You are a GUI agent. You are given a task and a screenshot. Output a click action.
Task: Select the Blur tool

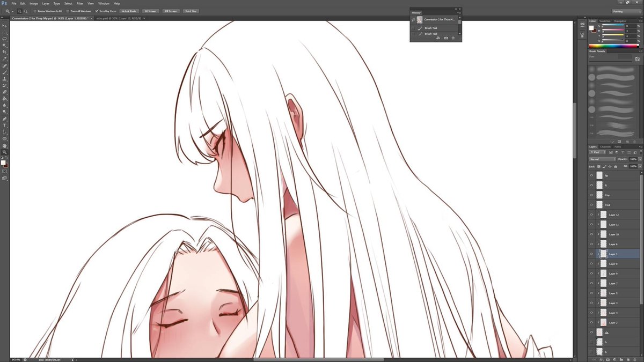click(x=5, y=105)
